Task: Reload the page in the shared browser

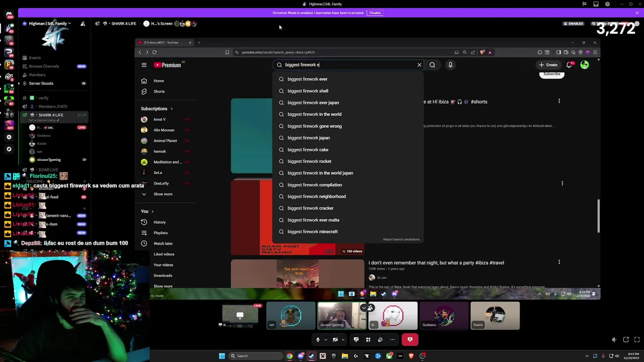Action: (x=154, y=52)
